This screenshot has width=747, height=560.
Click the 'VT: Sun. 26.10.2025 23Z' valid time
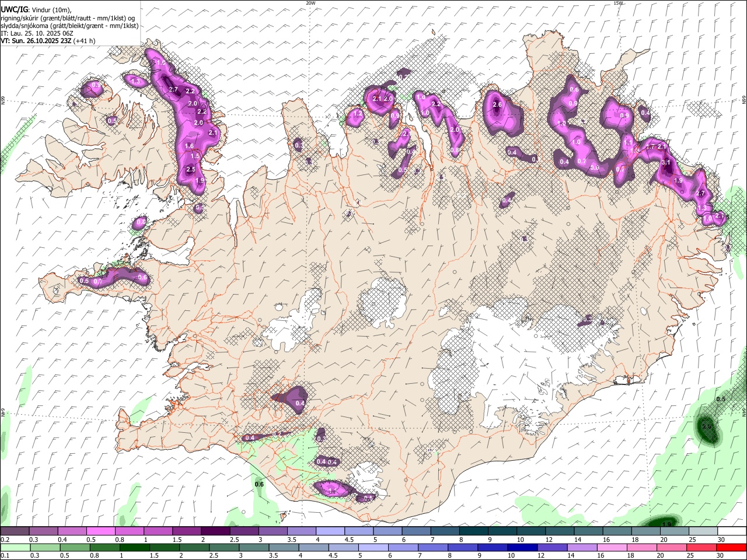36,41
